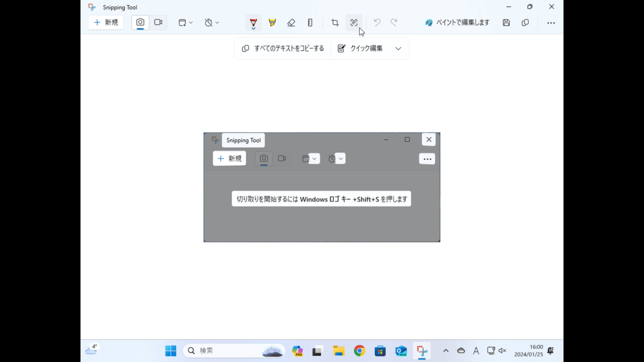644x362 pixels.
Task: Click the taskbar 検索 search box
Action: pyautogui.click(x=234, y=351)
